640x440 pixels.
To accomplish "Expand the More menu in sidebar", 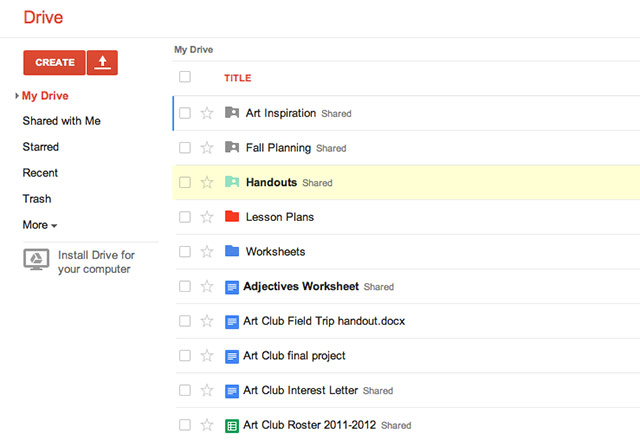I will (40, 225).
